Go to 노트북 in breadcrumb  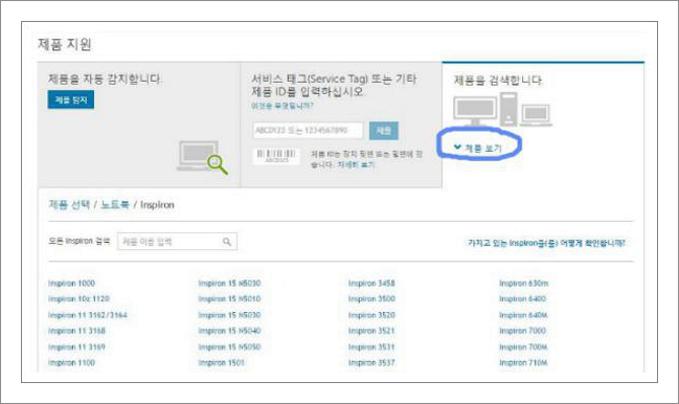(x=115, y=204)
